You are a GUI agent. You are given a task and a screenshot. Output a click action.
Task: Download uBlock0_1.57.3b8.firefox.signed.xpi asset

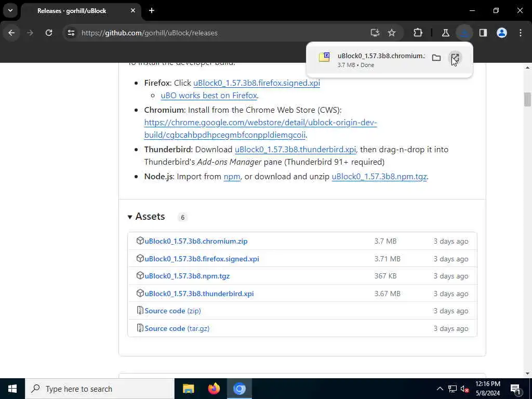tap(202, 259)
